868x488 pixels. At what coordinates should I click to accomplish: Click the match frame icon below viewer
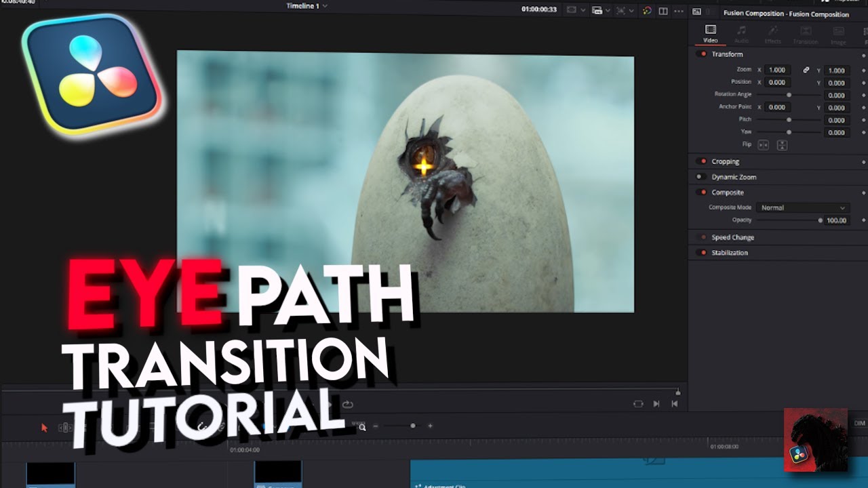pyautogui.click(x=638, y=403)
